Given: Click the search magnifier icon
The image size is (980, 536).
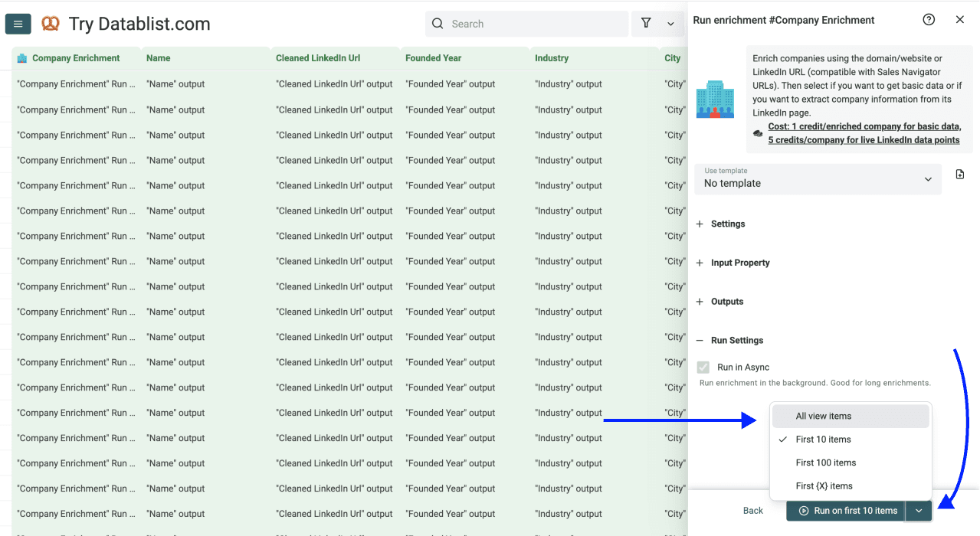Looking at the screenshot, I should 437,24.
